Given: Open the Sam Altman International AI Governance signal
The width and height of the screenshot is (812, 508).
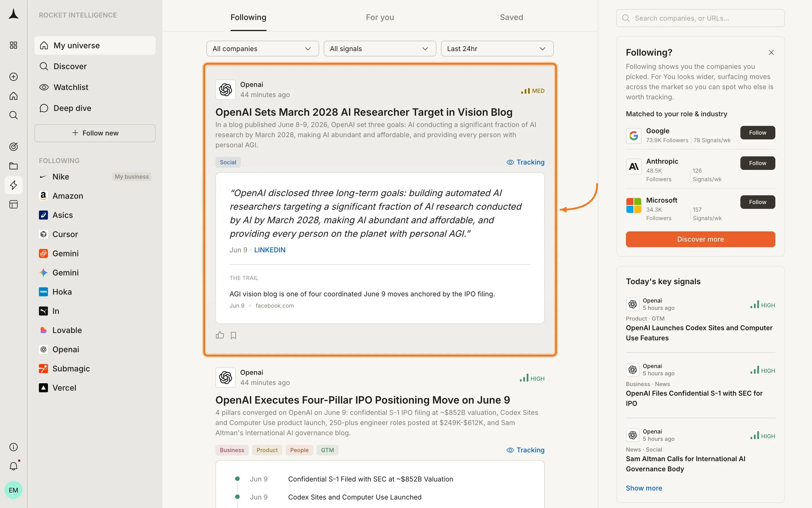Looking at the screenshot, I should coord(685,464).
